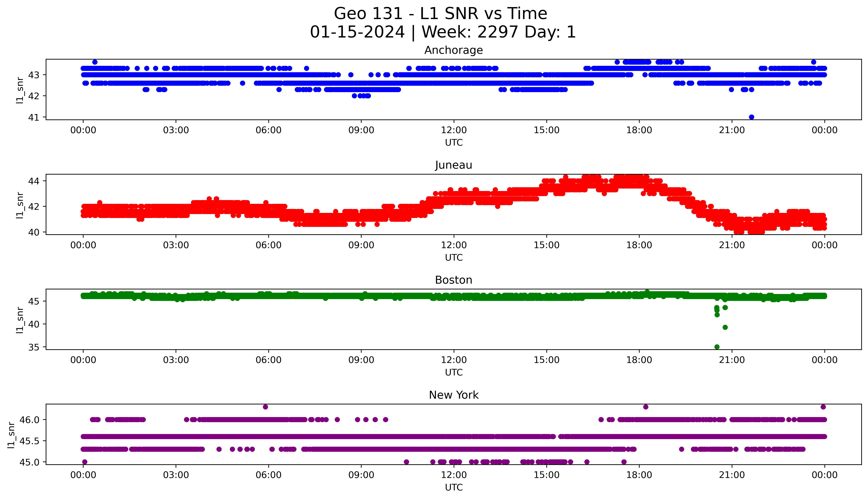Image resolution: width=868 pixels, height=499 pixels.
Task: Click the 12:00 x-tick label under the Anchorage plot
Action: tap(454, 130)
